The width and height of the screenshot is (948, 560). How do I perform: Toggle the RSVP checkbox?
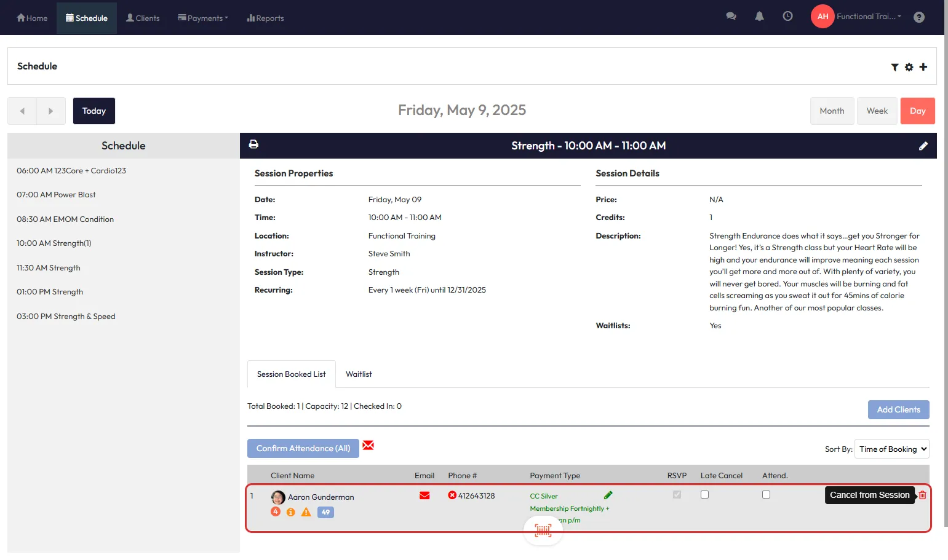click(677, 495)
